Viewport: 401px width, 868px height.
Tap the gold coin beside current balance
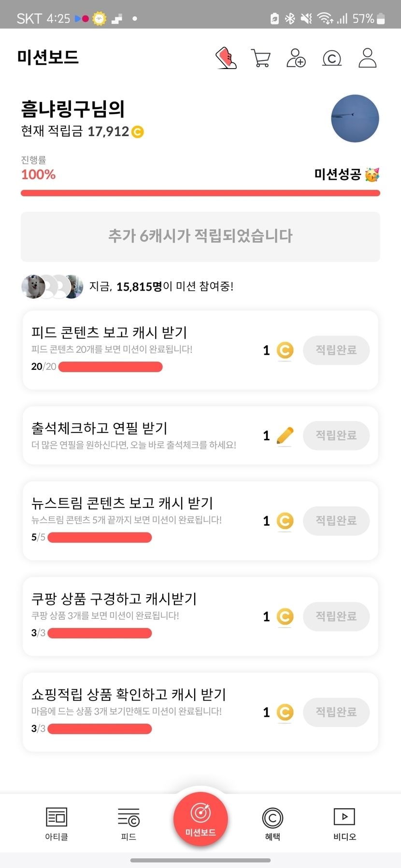coord(138,132)
